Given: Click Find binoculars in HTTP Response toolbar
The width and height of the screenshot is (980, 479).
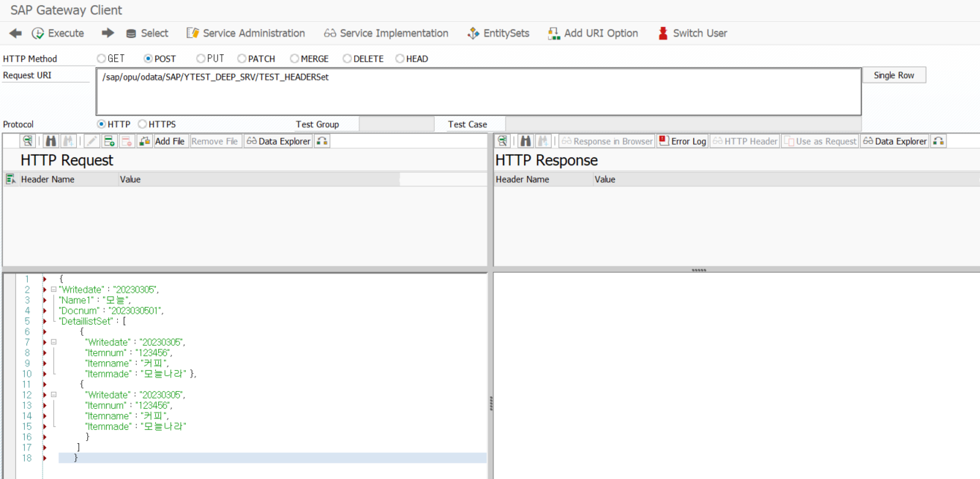Looking at the screenshot, I should coord(525,141).
